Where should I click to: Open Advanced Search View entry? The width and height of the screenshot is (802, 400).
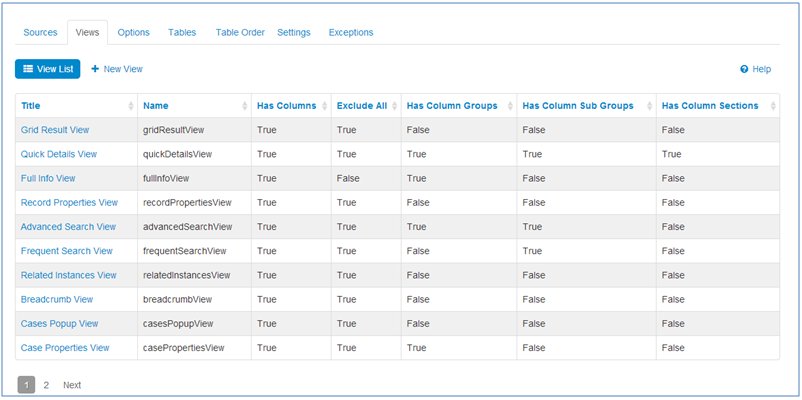(68, 227)
